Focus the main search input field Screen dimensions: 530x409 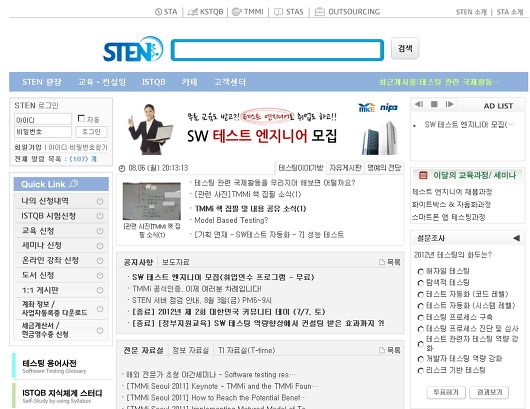278,50
